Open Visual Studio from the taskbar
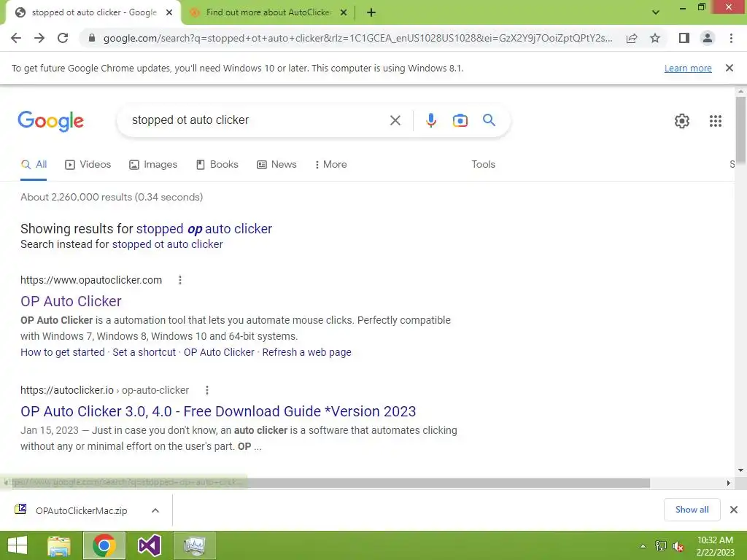 click(x=149, y=545)
